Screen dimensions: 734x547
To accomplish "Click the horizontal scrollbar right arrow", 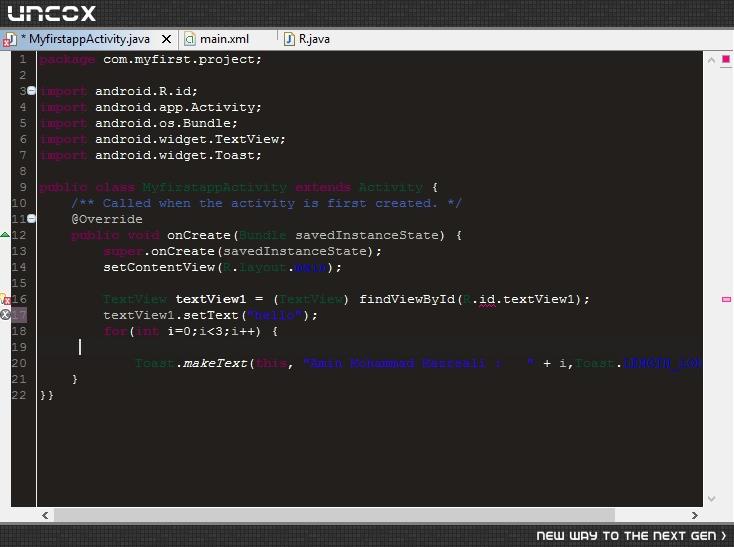I will click(x=695, y=515).
